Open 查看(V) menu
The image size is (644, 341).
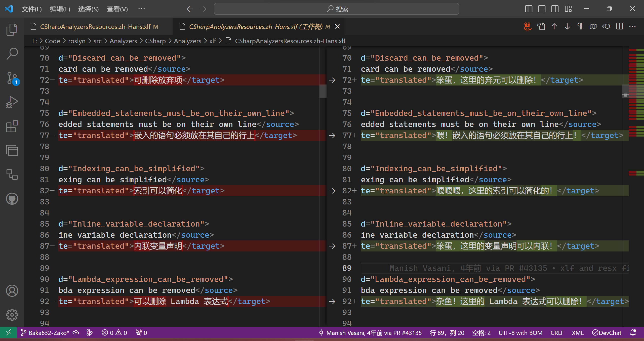117,9
